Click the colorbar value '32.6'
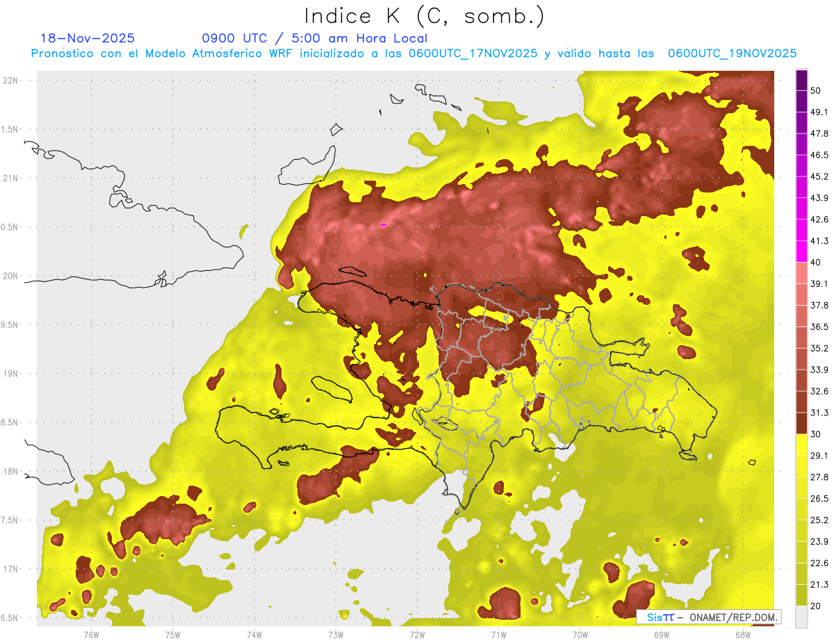Image resolution: width=834 pixels, height=644 pixels. tap(819, 391)
